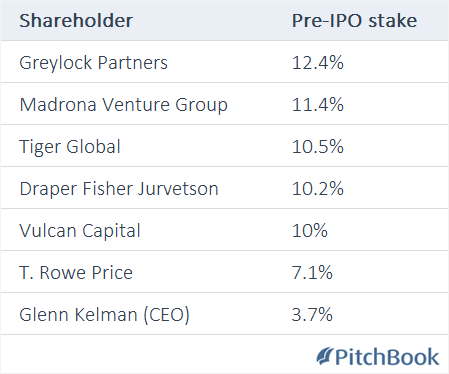The width and height of the screenshot is (449, 374).
Task: Select Madrona Venture Group cell
Action: [x=123, y=105]
